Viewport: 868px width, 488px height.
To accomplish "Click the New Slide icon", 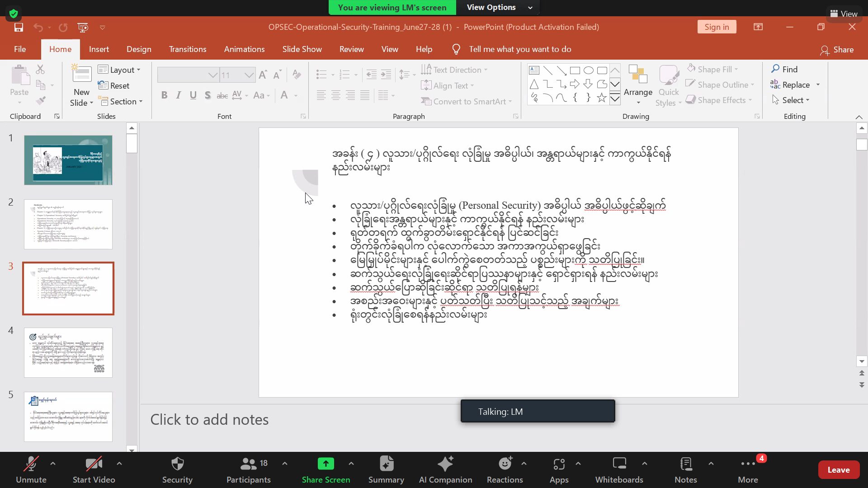I will pos(81,75).
